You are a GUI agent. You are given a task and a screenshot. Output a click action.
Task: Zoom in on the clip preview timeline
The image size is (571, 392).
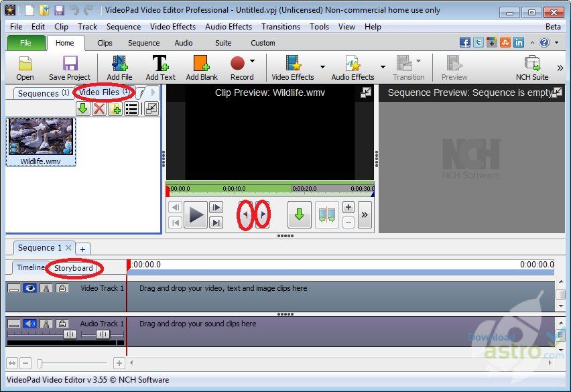(348, 208)
